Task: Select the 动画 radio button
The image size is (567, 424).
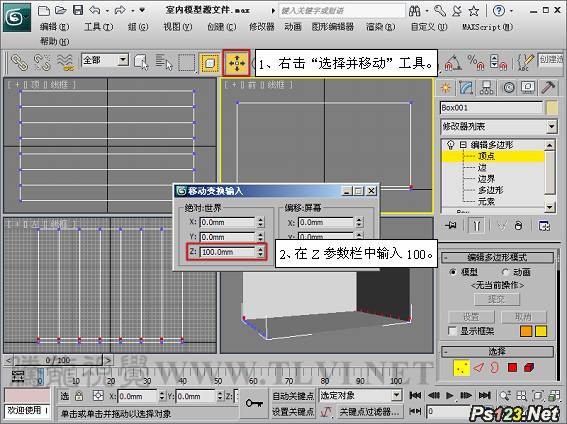Action: click(x=506, y=272)
